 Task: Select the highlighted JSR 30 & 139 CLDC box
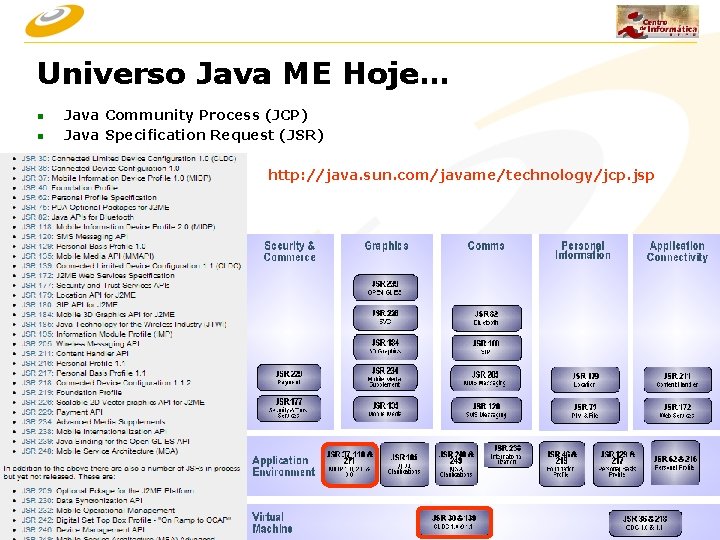[454, 522]
